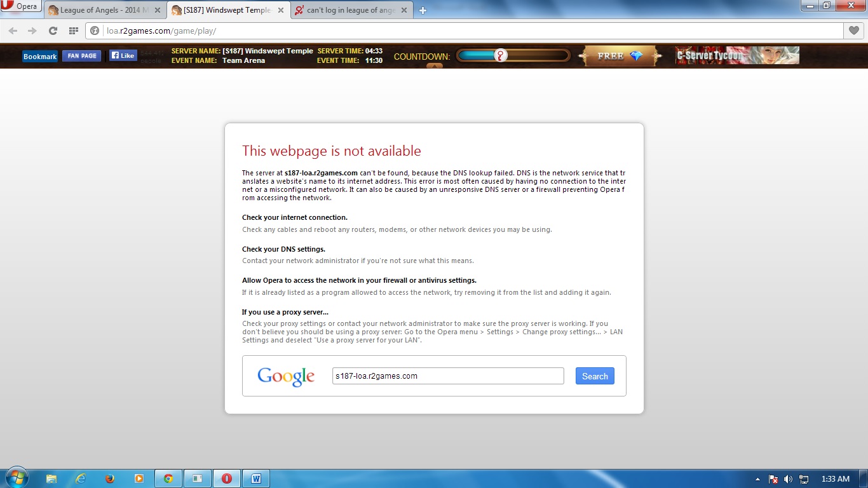
Task: Switch to League of Angels - 2014 tab
Action: [98, 10]
